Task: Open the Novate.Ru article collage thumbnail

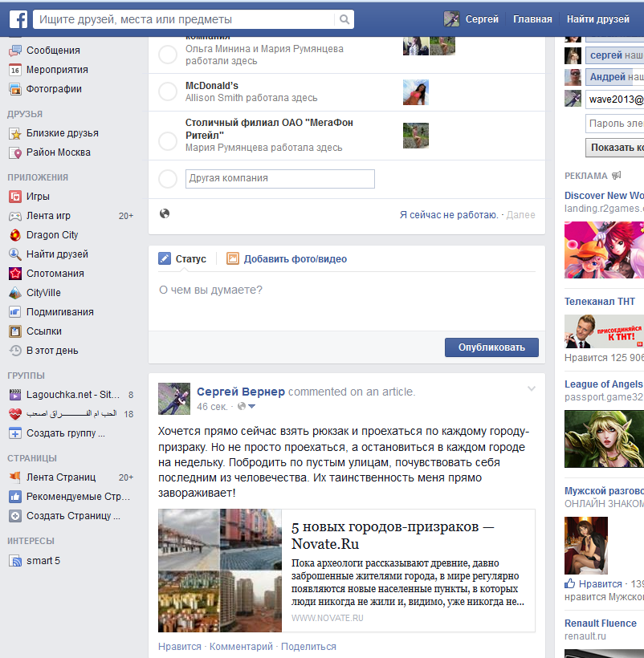Action: coord(220,571)
